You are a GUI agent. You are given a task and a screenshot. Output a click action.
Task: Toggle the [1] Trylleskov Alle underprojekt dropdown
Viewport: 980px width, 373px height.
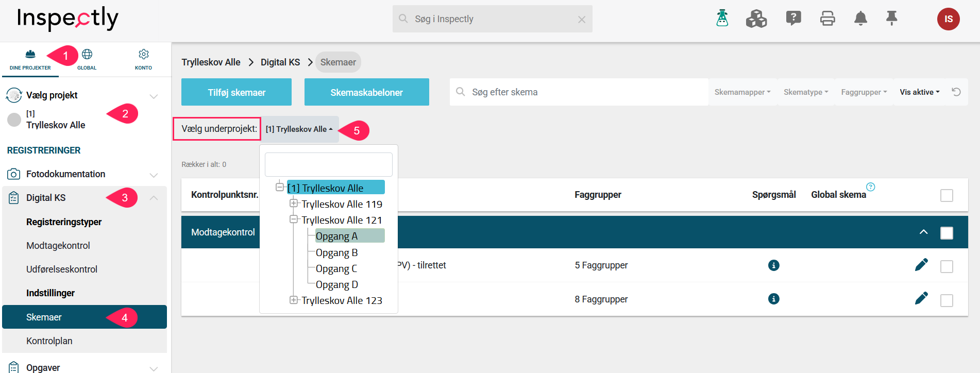pyautogui.click(x=299, y=129)
